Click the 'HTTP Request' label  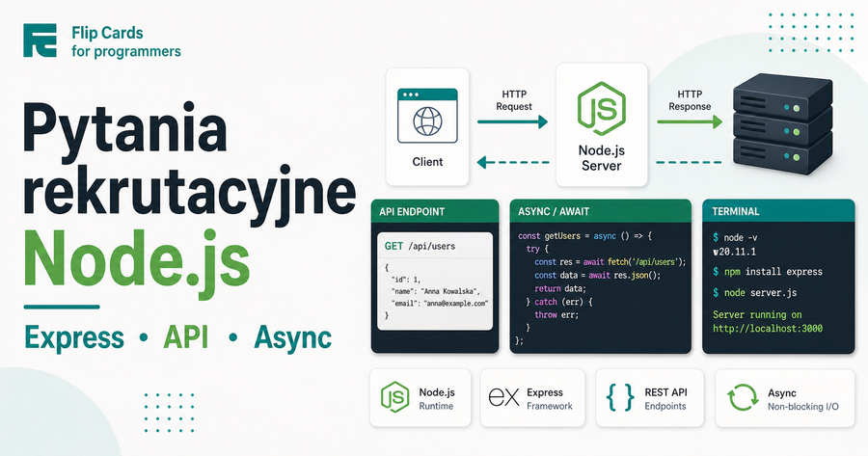(x=514, y=100)
